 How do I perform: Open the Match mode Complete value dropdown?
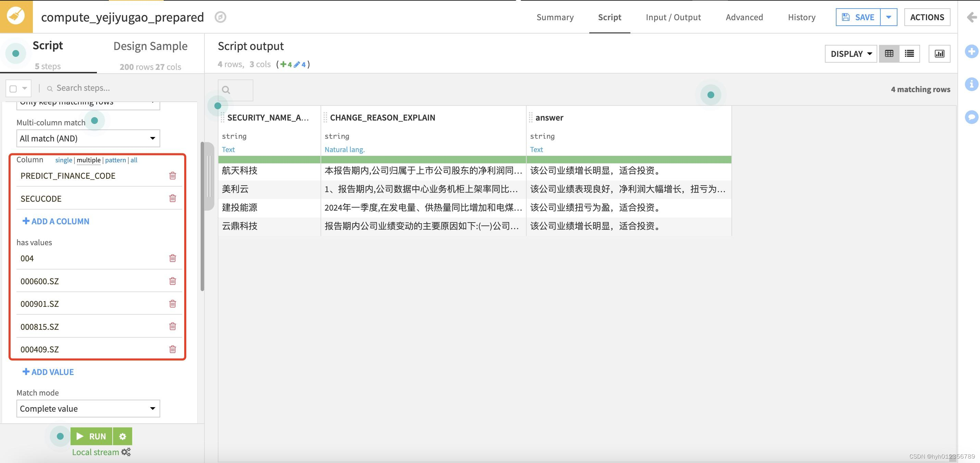click(x=88, y=409)
